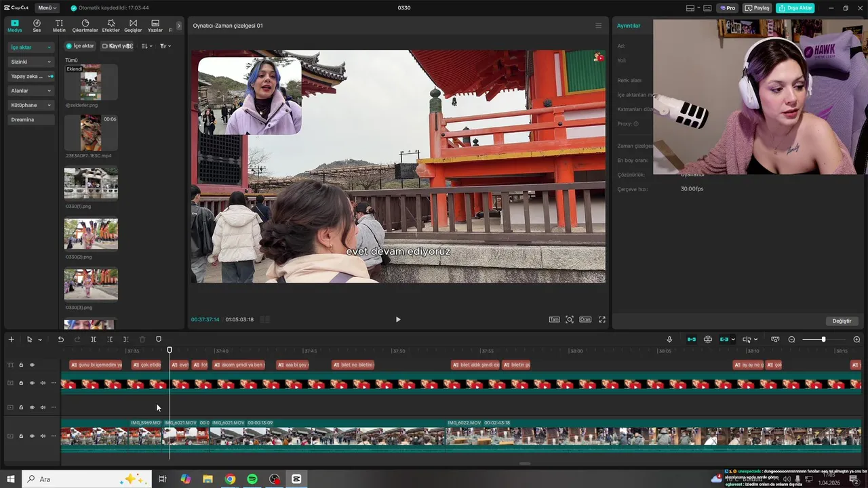
Task: Enter fullscreen preview mode
Action: [x=601, y=319]
